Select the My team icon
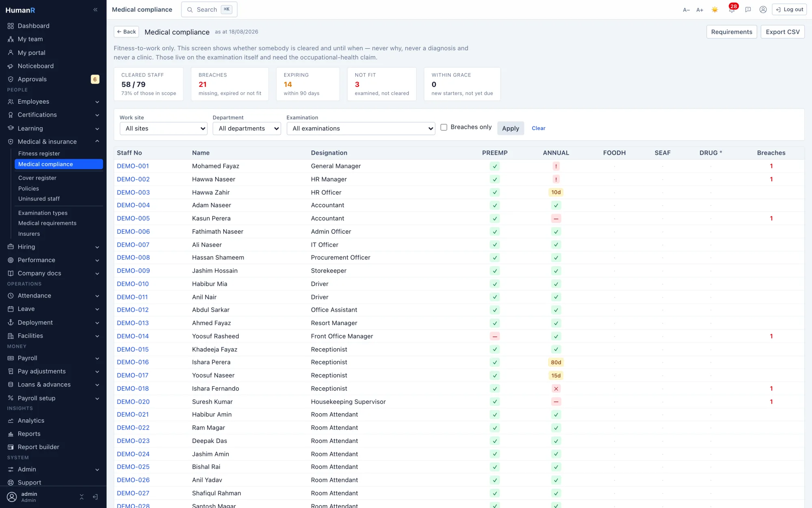The image size is (812, 508). 11,39
